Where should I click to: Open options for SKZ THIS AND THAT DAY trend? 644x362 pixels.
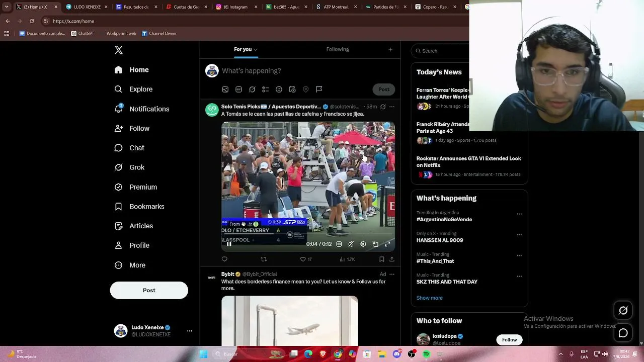pyautogui.click(x=519, y=276)
